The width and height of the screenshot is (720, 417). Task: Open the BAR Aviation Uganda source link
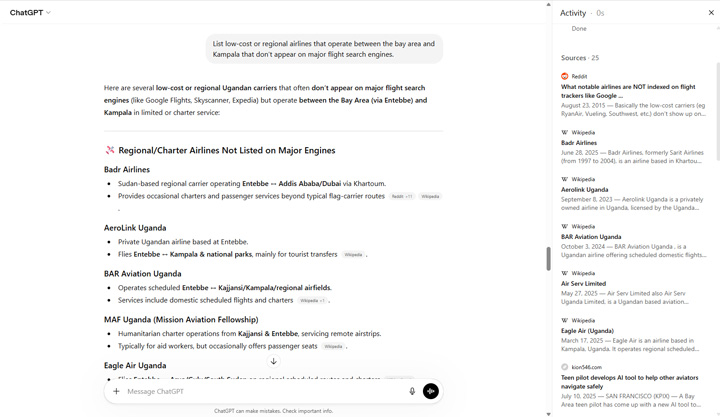click(x=591, y=237)
